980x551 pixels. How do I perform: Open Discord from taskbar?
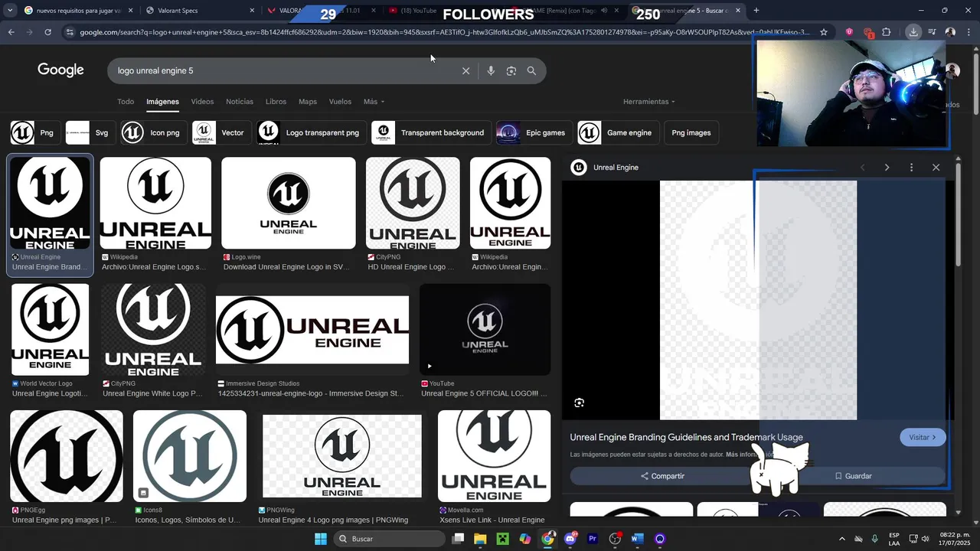coord(570,539)
